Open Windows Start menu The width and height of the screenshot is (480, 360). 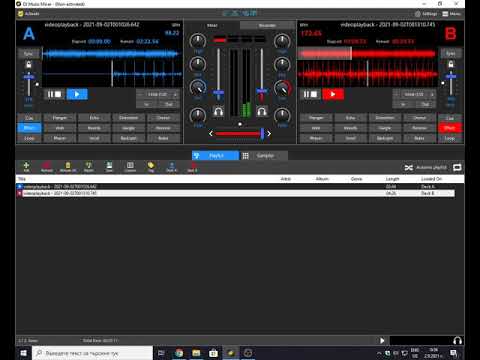[x=23, y=353]
